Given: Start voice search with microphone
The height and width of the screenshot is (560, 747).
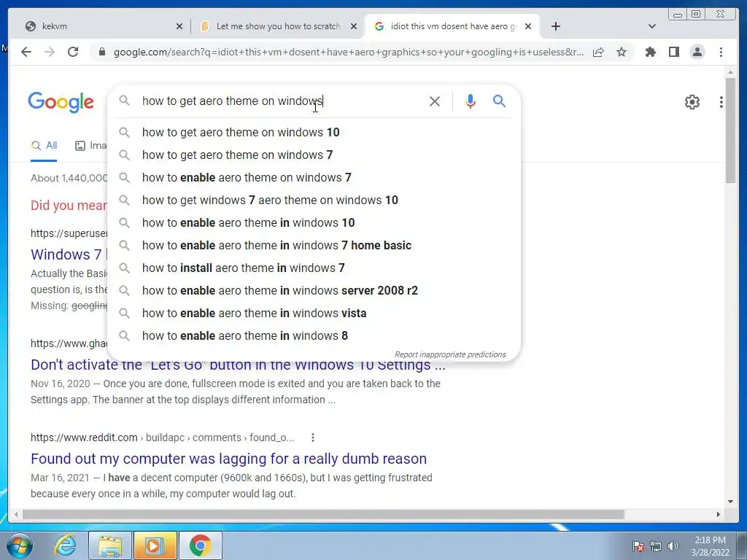Looking at the screenshot, I should pyautogui.click(x=471, y=101).
